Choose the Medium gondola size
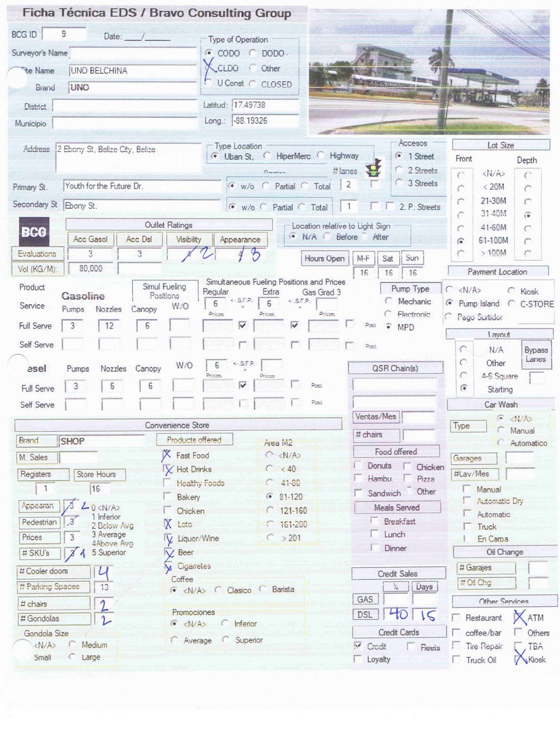560x730 pixels. (72, 644)
